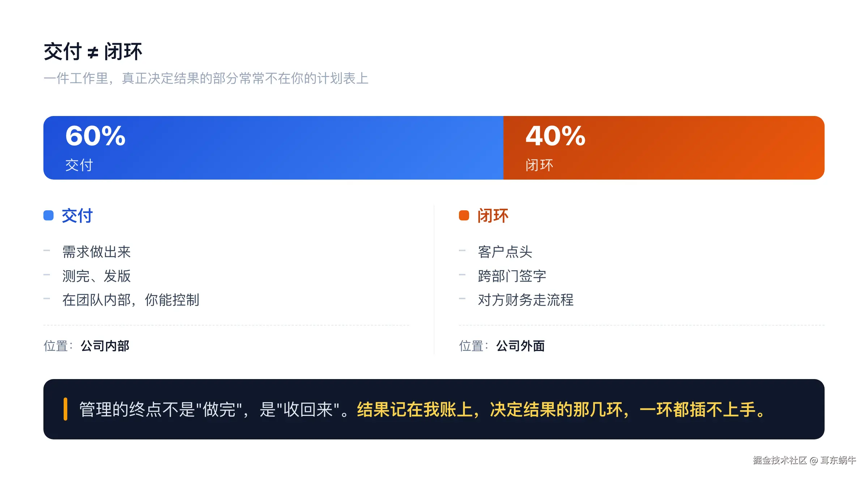The height and width of the screenshot is (477, 868).
Task: Click the 在团队内部，你能控制 list item
Action: [131, 300]
